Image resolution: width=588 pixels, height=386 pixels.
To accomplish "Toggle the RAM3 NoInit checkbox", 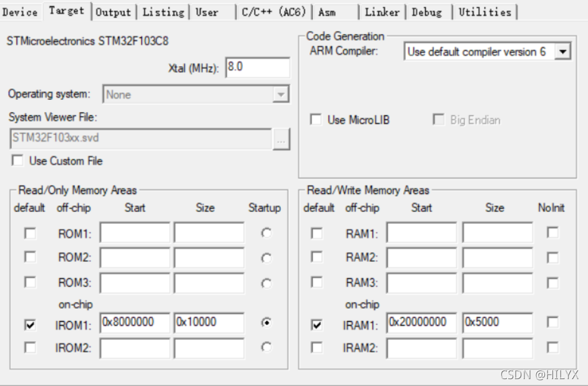I will tap(553, 282).
